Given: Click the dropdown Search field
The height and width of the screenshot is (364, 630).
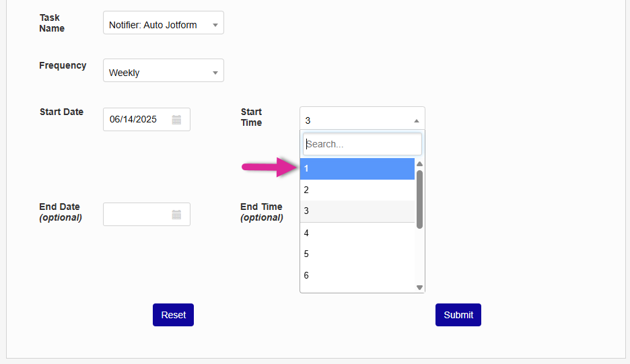Looking at the screenshot, I should tap(362, 144).
